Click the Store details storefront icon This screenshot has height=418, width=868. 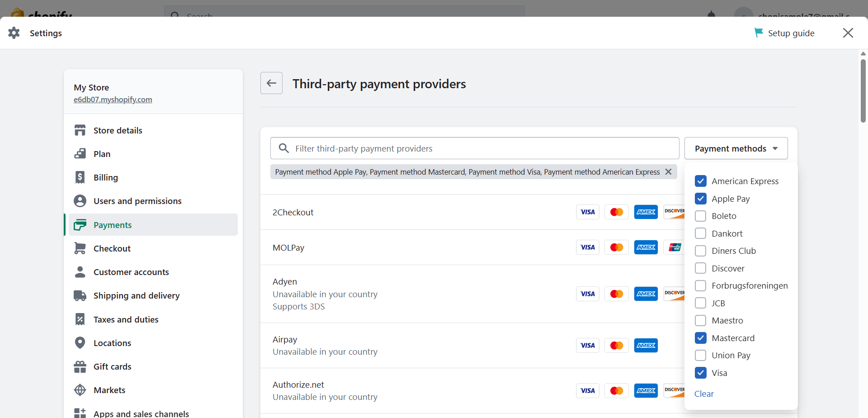pyautogui.click(x=80, y=130)
